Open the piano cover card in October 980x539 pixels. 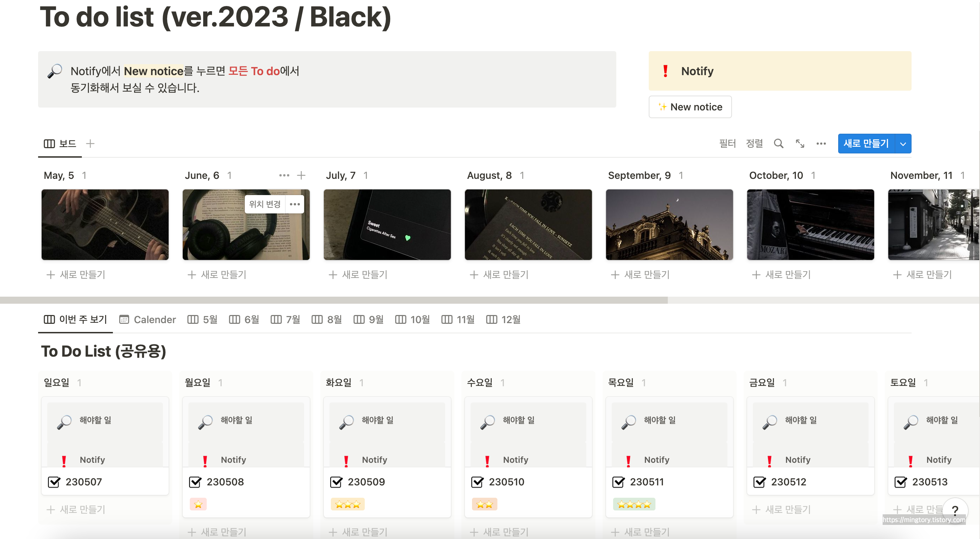[810, 224]
